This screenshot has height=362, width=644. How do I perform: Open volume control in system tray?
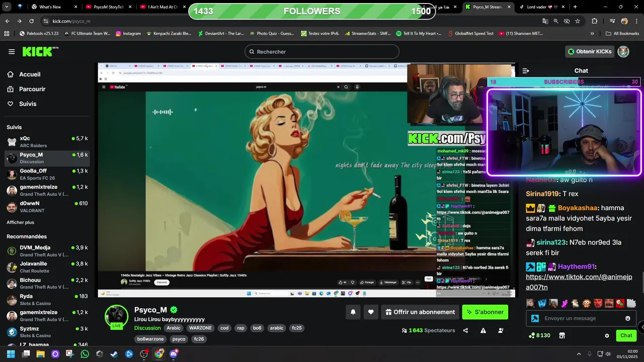(609, 354)
